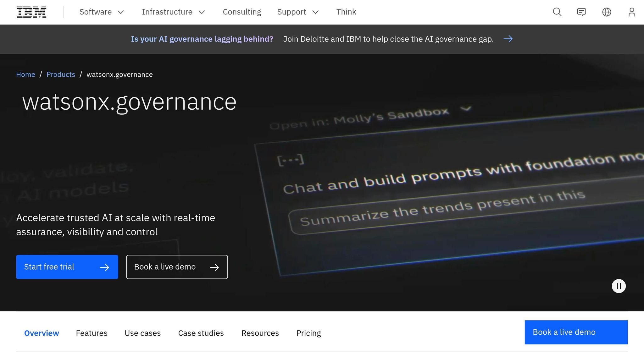Open the user profile icon
Image resolution: width=644 pixels, height=362 pixels.
pos(632,12)
